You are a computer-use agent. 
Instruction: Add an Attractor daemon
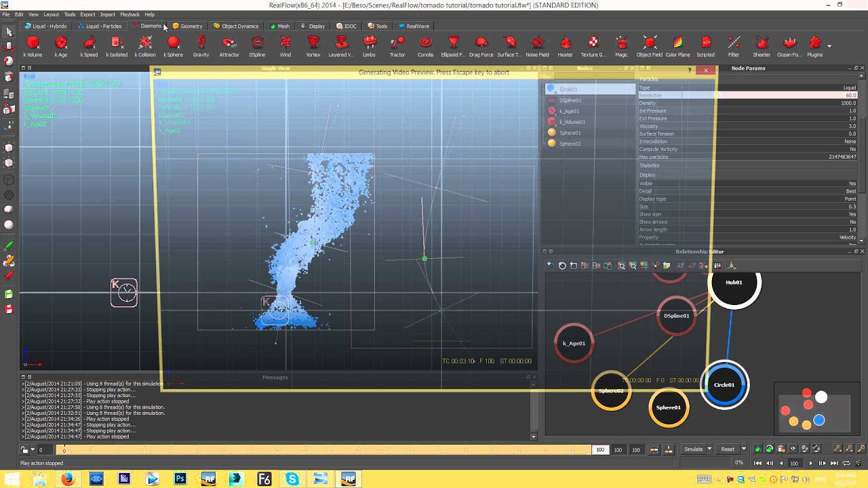tap(229, 46)
